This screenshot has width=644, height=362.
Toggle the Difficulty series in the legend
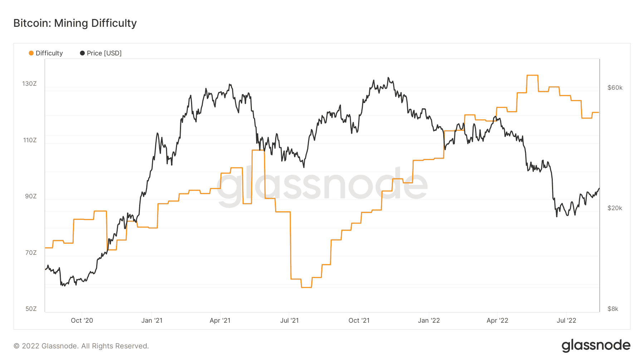[x=46, y=53]
